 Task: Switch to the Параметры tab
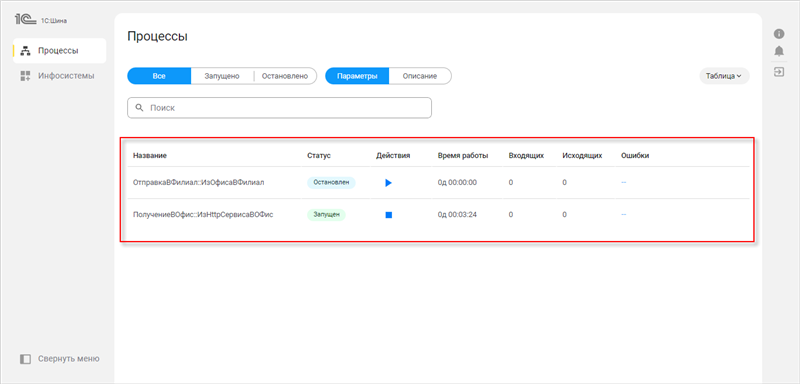(357, 76)
